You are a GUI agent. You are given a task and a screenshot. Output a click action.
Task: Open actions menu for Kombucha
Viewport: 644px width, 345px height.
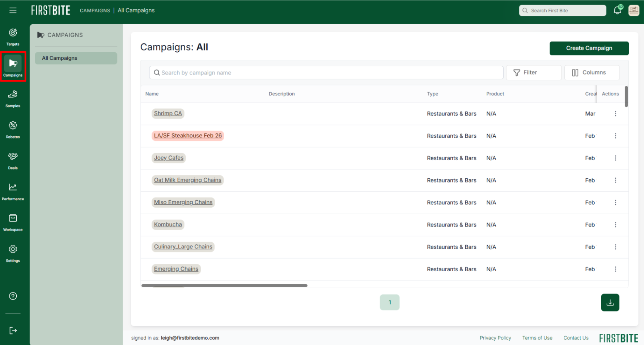(x=615, y=225)
